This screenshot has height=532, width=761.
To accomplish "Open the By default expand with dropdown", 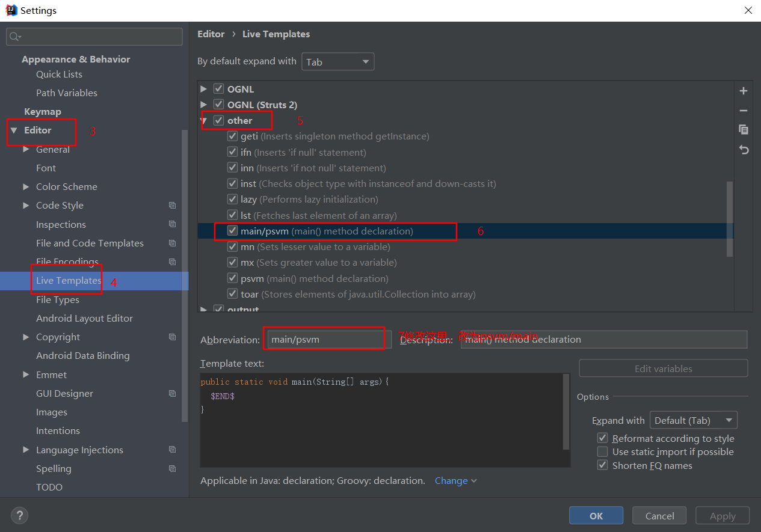I will point(337,62).
